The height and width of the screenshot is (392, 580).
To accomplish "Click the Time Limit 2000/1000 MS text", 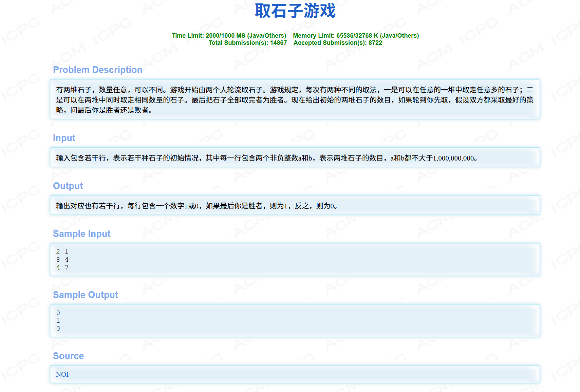I will pyautogui.click(x=229, y=36).
